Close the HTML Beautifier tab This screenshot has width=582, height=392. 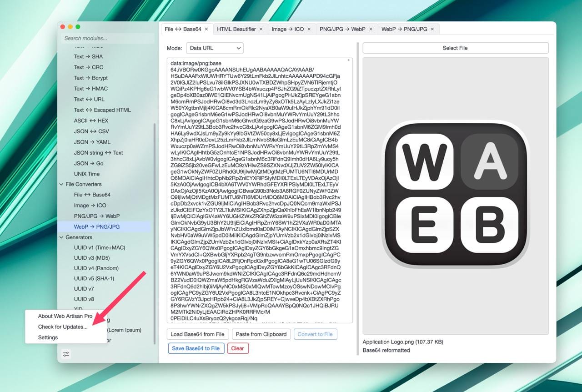(261, 29)
